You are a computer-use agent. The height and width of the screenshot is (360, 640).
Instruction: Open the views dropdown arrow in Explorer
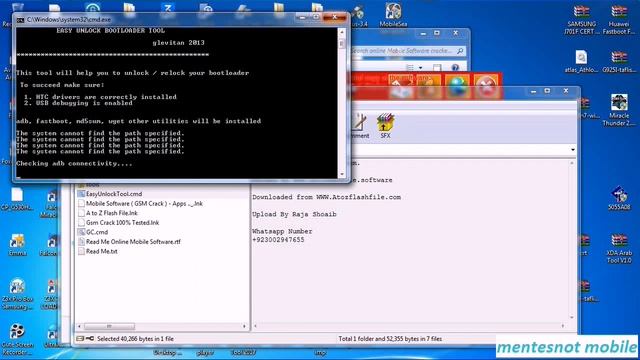coord(420,67)
